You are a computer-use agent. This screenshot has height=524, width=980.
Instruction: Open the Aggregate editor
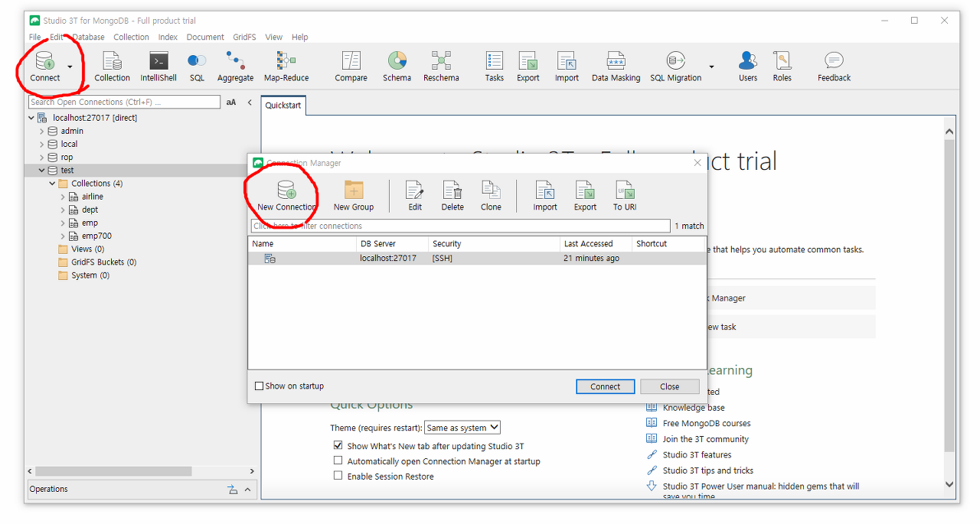(235, 67)
